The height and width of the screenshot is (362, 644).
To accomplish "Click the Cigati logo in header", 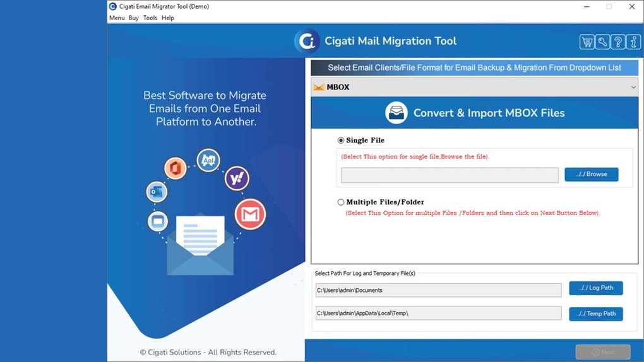I will tap(307, 41).
